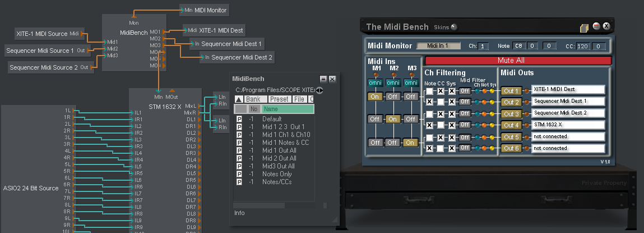Click the 1L output port on ASIO2 Source
This screenshot has height=233, width=644.
[74, 111]
